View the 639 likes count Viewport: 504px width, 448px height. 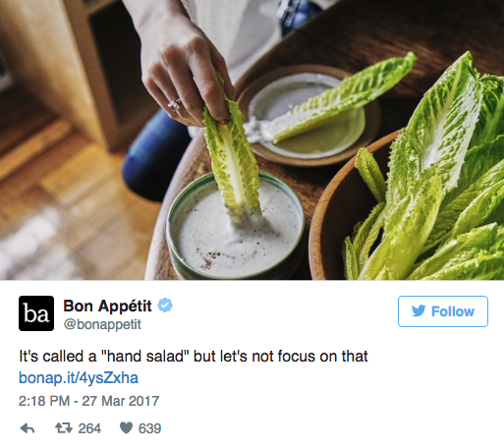[x=149, y=428]
